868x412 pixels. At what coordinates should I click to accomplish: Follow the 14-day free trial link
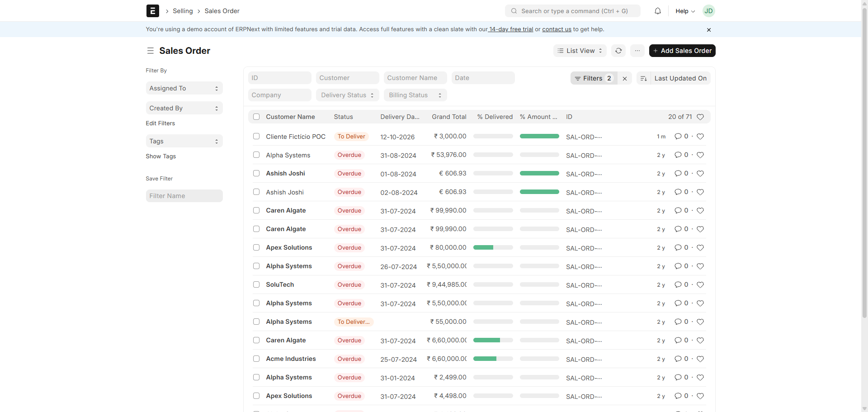pos(511,29)
